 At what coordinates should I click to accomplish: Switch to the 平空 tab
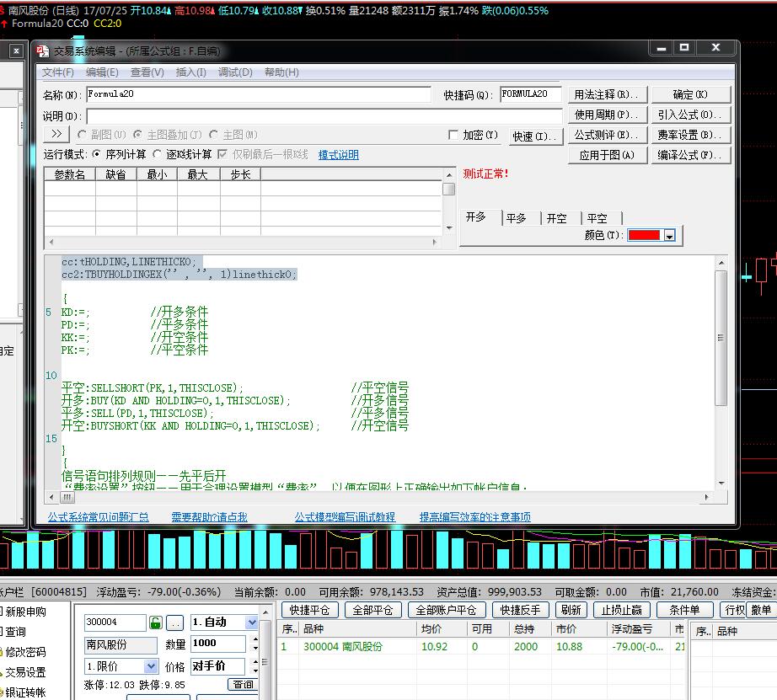(597, 218)
